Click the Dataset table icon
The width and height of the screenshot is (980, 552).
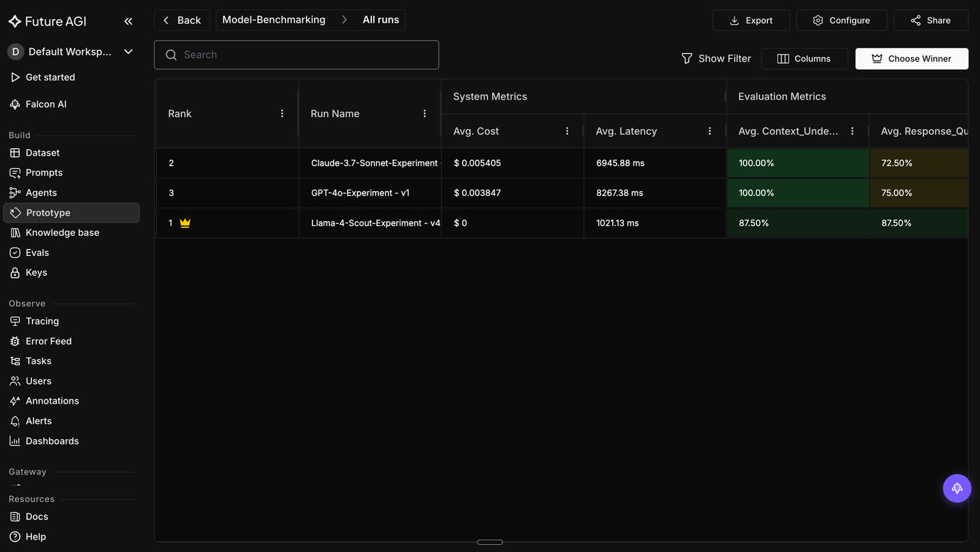tap(15, 153)
